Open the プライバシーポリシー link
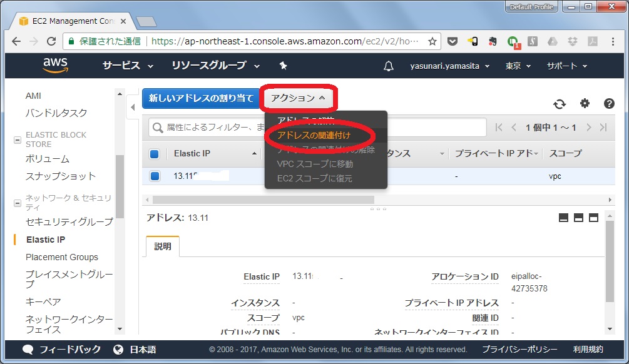This screenshot has height=364, width=629. [x=519, y=350]
